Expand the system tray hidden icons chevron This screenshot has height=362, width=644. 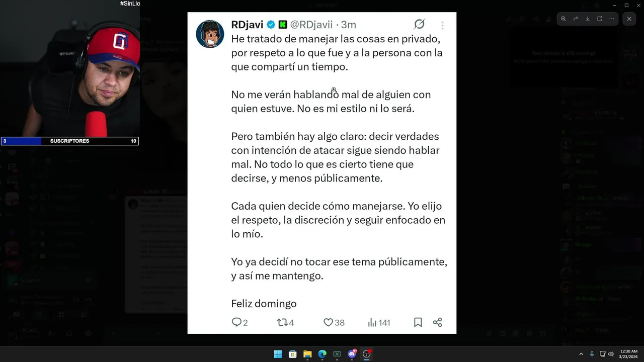point(581,354)
